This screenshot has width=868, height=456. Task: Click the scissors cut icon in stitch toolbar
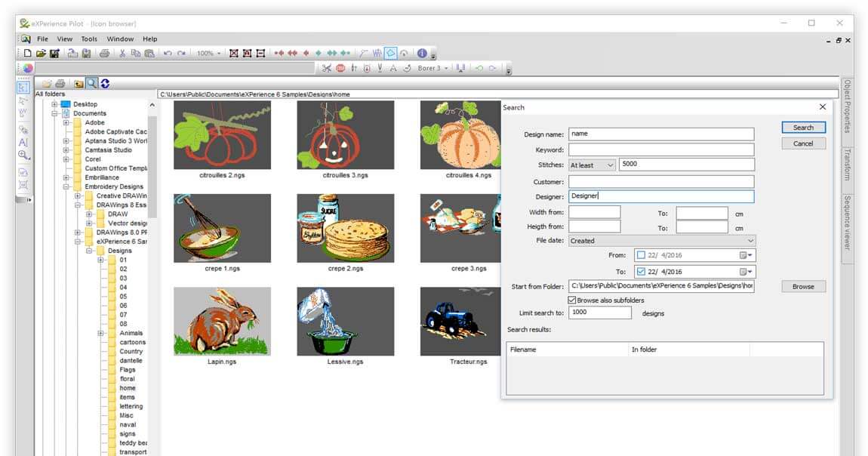(x=328, y=68)
